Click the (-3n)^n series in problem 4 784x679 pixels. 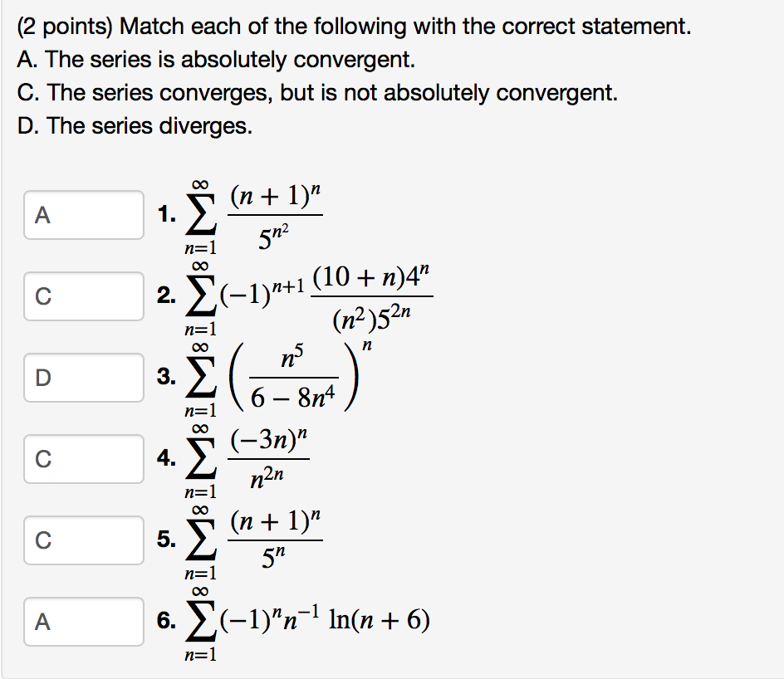coord(266,455)
